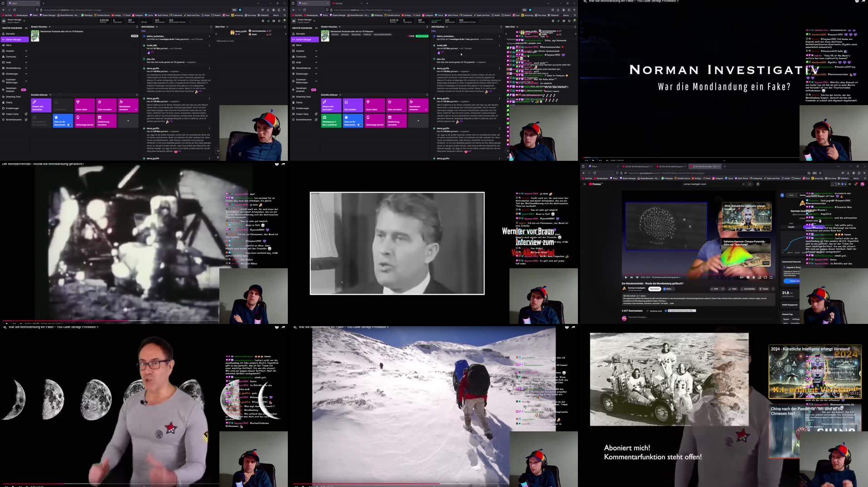This screenshot has width=868, height=487.
Task: Dislike the Mondschwindel video on YouTube page
Action: click(x=723, y=289)
